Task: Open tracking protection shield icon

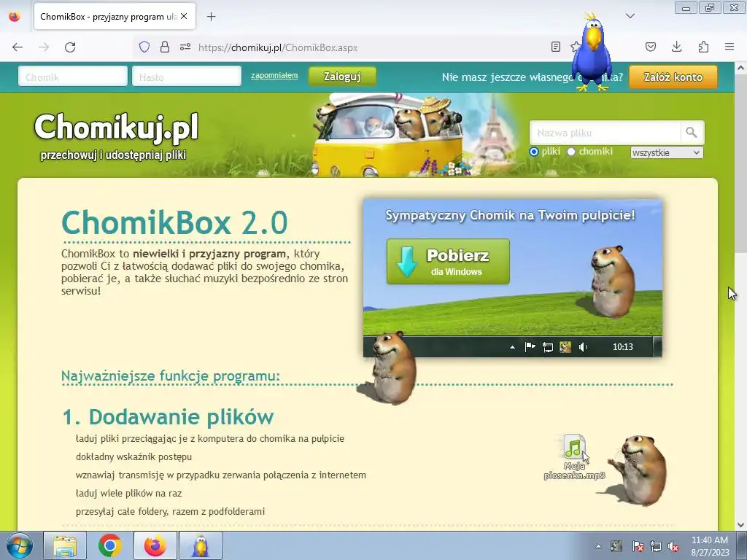Action: pyautogui.click(x=144, y=47)
